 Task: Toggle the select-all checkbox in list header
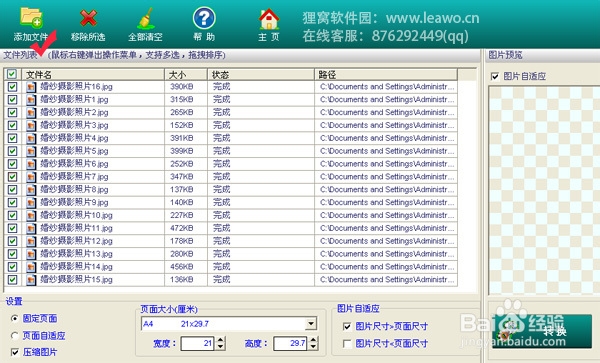click(x=12, y=74)
